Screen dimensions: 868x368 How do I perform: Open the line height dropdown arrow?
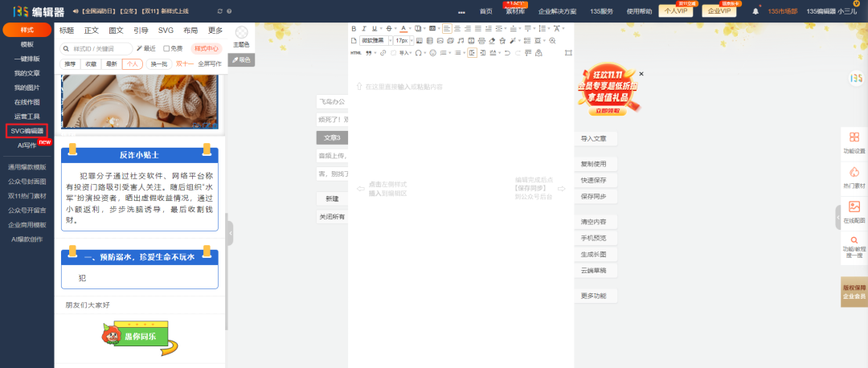coord(549,28)
